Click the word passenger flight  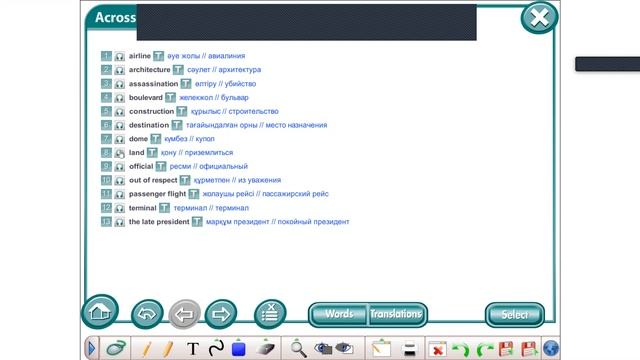click(x=157, y=194)
